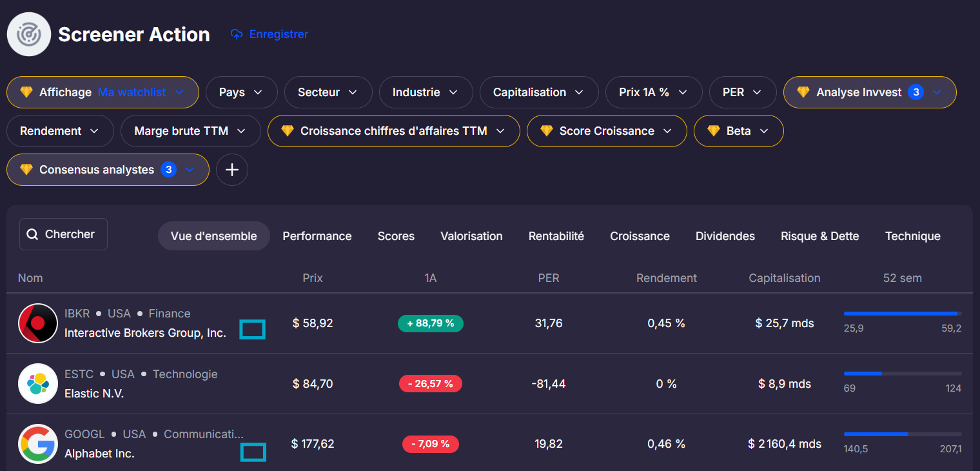The width and height of the screenshot is (980, 471).
Task: Click the diamond icon in the Affichage filter
Action: 26,92
